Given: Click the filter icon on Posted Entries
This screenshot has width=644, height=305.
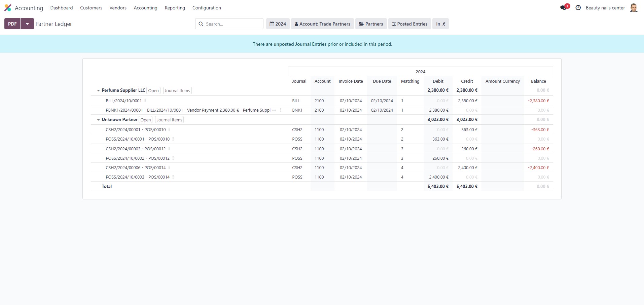Looking at the screenshot, I should click(394, 24).
